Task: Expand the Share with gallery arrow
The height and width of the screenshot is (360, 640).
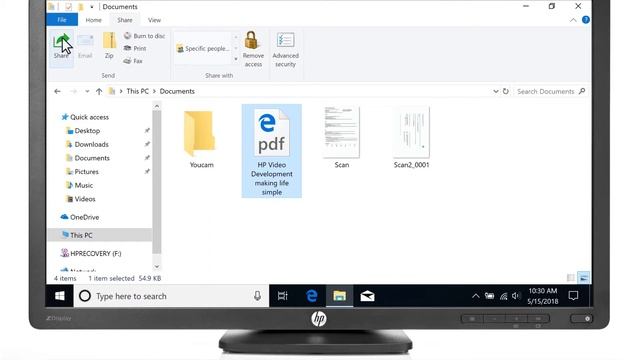Action: click(236, 59)
